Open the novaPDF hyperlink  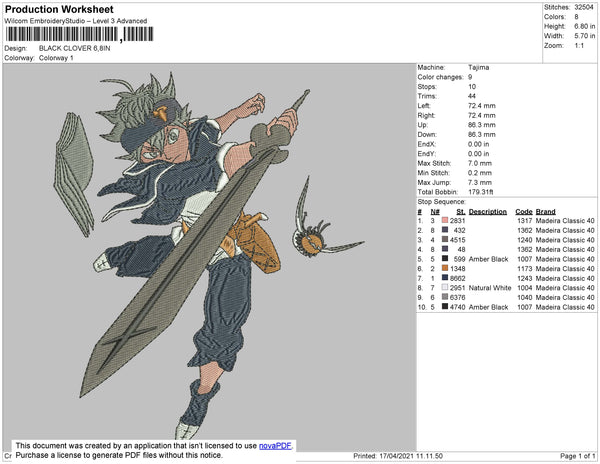pyautogui.click(x=275, y=446)
